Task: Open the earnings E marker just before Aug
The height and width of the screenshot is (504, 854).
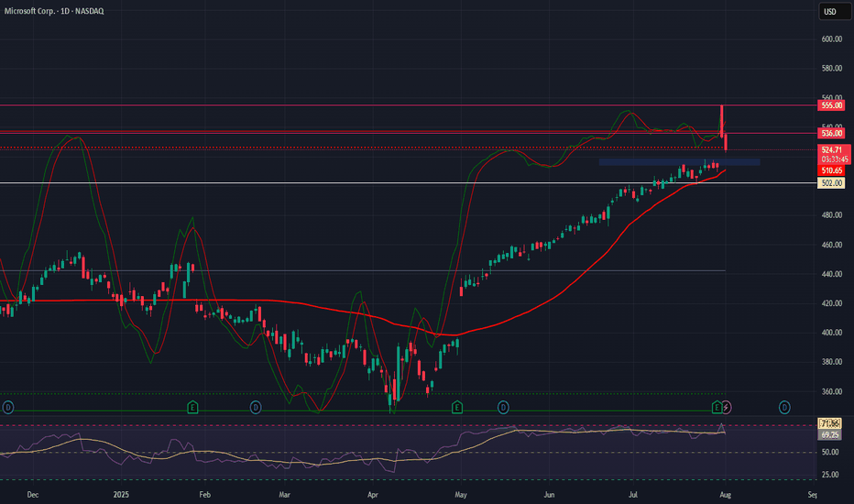Action: point(717,407)
